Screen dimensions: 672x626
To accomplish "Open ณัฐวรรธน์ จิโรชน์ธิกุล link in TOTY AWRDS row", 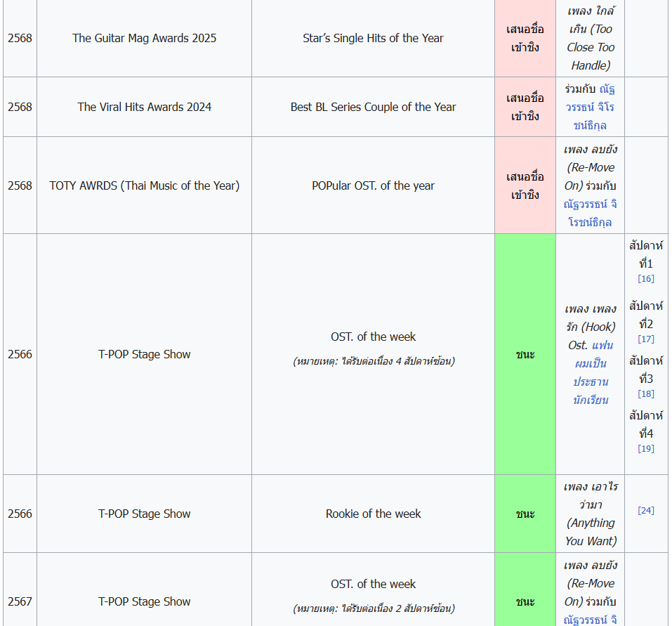I will 590,213.
